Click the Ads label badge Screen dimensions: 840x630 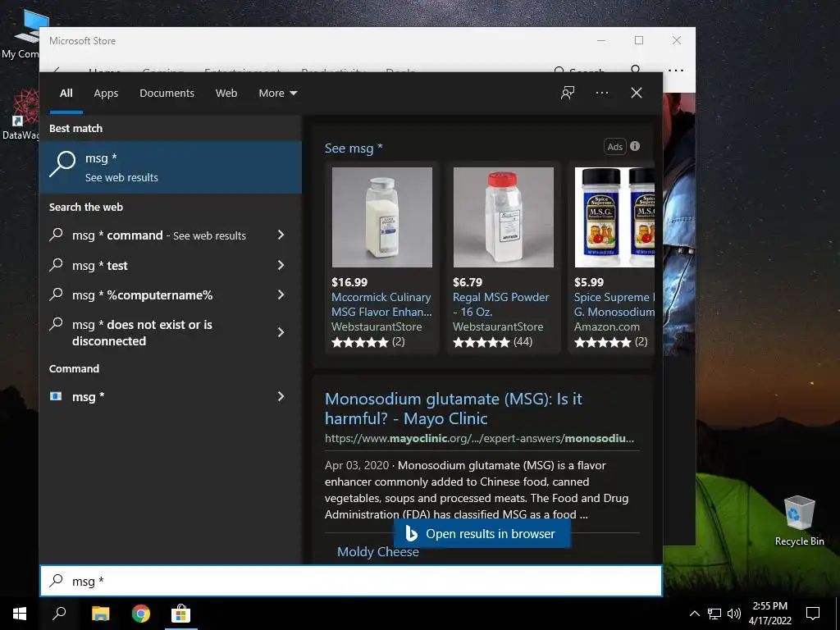click(614, 147)
